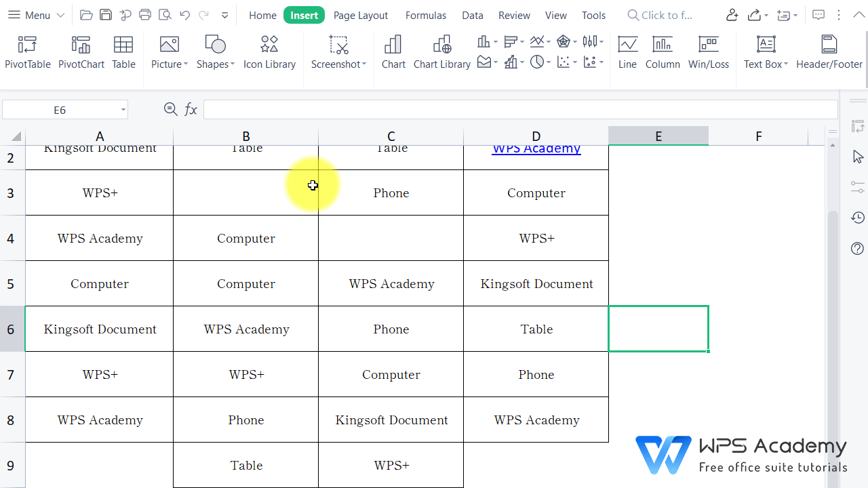Save the workbook with the disk icon

[106, 15]
